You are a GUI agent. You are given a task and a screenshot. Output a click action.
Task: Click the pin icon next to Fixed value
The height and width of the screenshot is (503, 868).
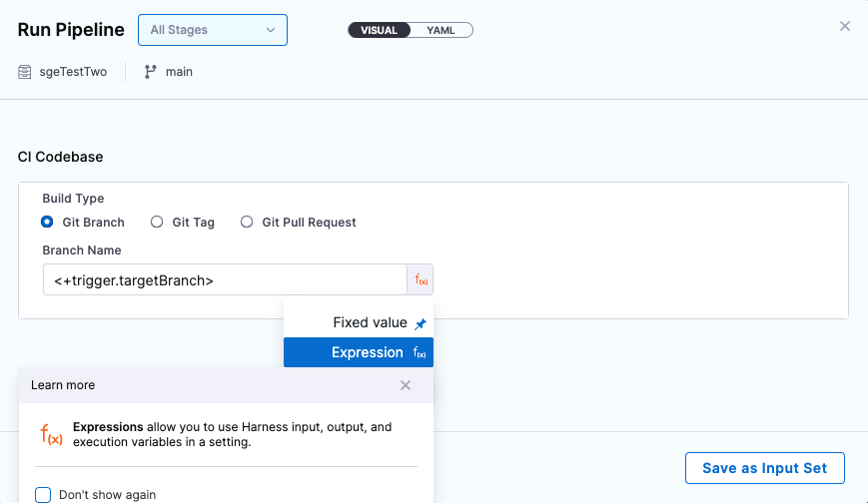[x=421, y=323]
